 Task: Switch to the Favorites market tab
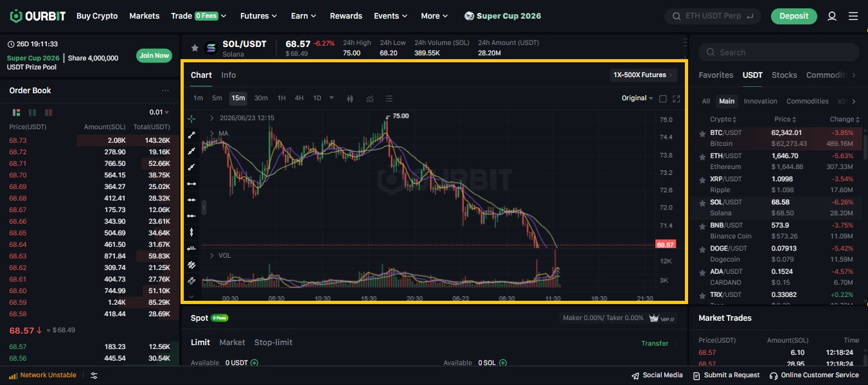click(x=716, y=75)
